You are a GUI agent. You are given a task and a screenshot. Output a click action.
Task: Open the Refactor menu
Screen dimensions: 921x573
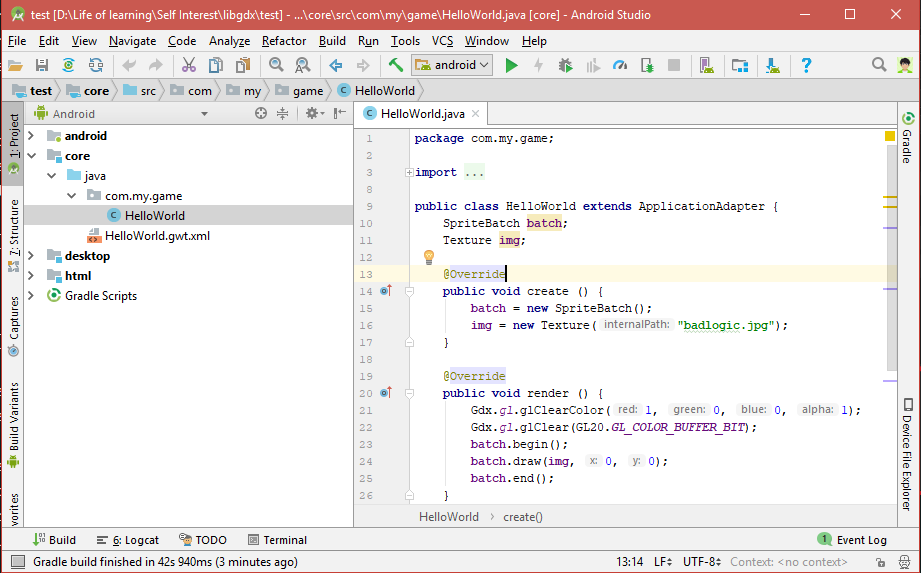pos(284,41)
